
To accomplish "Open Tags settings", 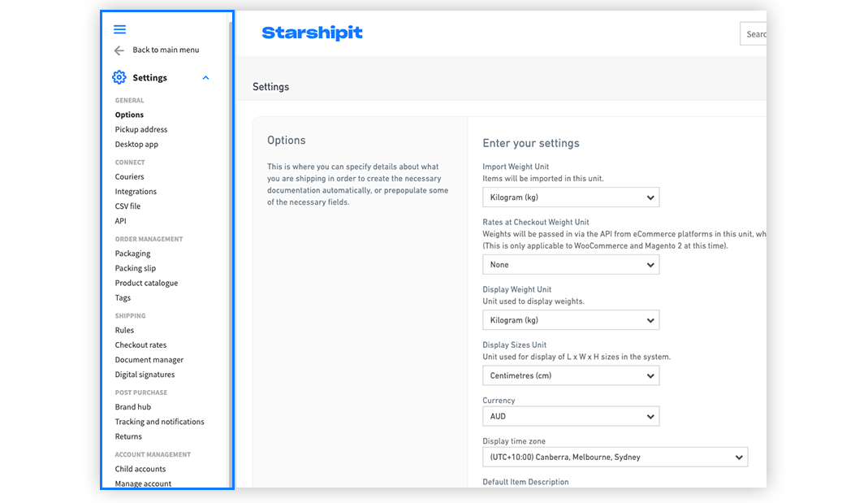I will (123, 298).
